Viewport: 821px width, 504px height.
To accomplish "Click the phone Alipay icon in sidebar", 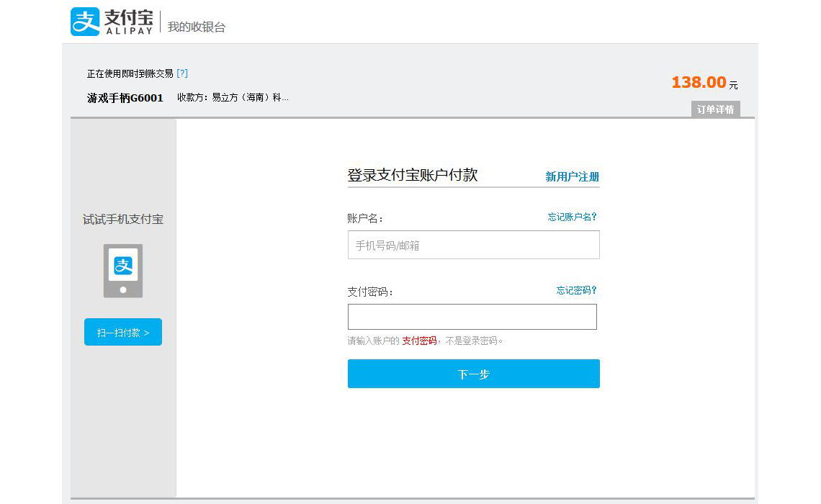I will coord(123,271).
